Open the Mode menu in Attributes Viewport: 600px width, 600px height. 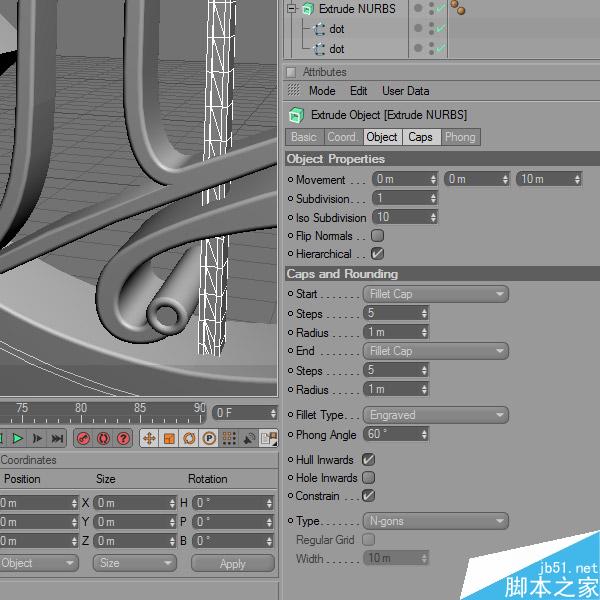pyautogui.click(x=322, y=91)
